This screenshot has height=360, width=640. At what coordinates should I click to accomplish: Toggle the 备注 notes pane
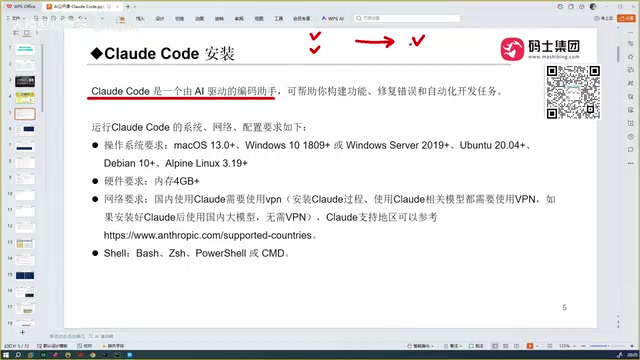(x=453, y=346)
